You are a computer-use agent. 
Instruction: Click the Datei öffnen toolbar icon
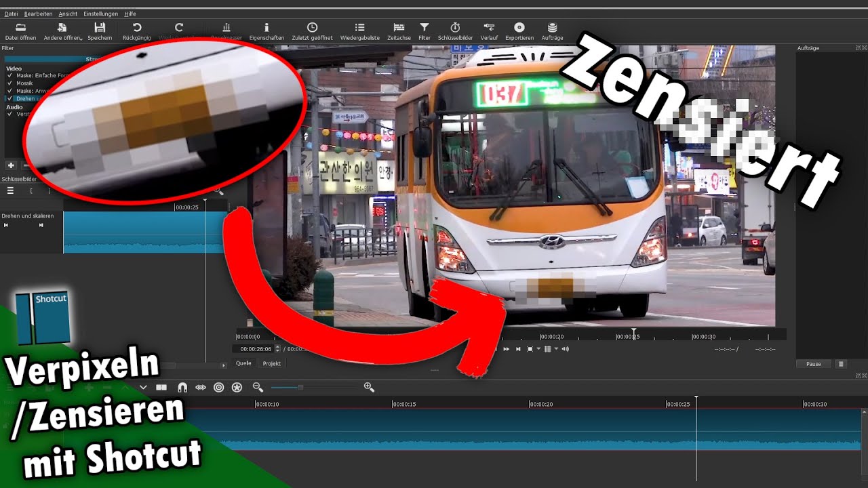20,27
